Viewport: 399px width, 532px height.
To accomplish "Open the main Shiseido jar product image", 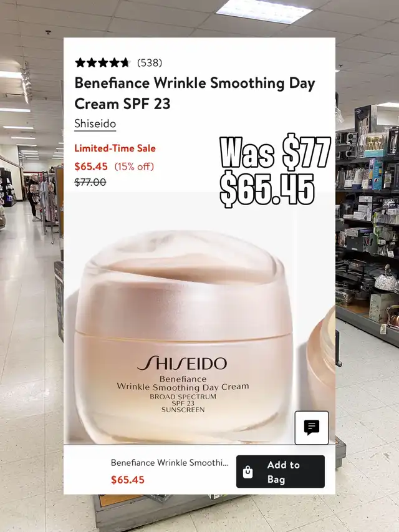I will (x=183, y=336).
